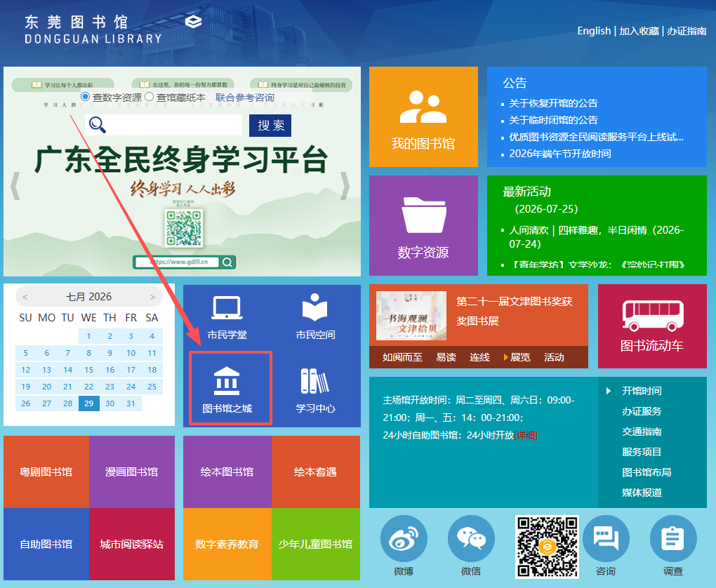Open the 微信 WeChat icon
Screen dimensions: 716x588
pyautogui.click(x=471, y=539)
